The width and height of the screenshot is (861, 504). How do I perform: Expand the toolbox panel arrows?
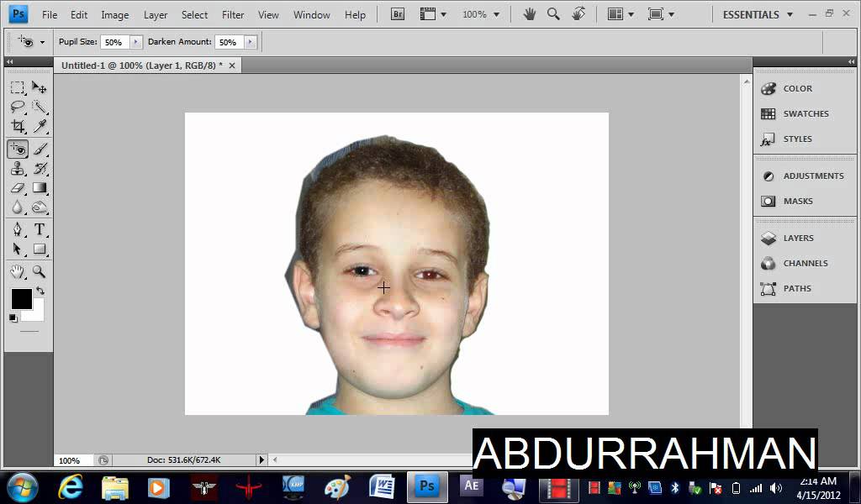point(9,62)
